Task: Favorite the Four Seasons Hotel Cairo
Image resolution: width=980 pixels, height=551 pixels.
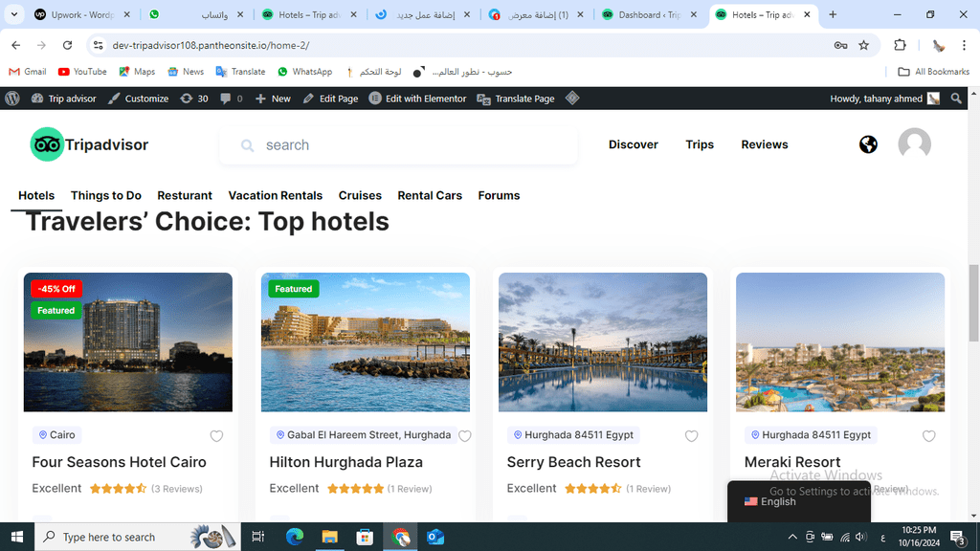Action: pyautogui.click(x=216, y=436)
